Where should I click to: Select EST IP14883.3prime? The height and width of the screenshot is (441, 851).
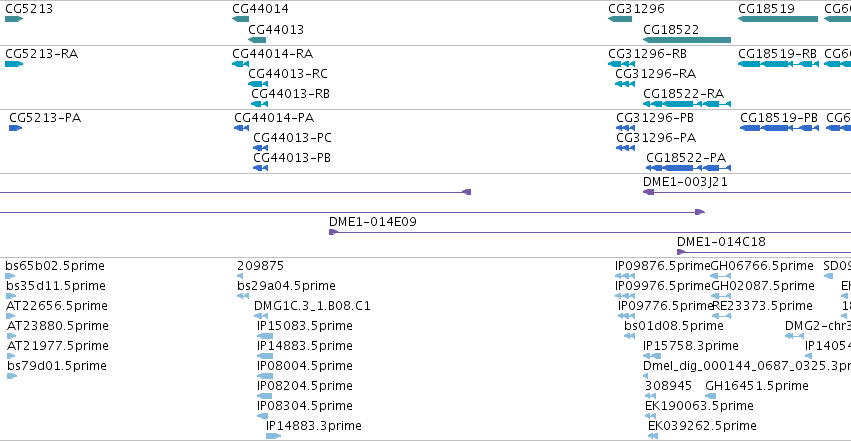(x=314, y=426)
